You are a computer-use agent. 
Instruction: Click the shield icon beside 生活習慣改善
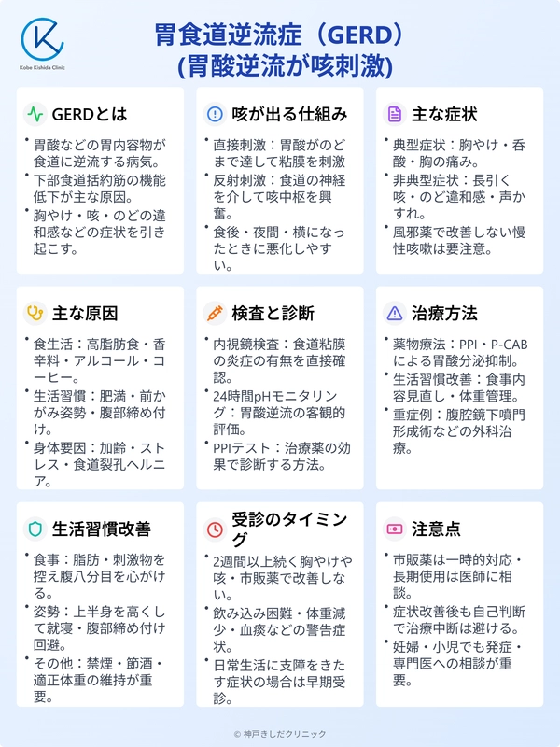tap(35, 529)
